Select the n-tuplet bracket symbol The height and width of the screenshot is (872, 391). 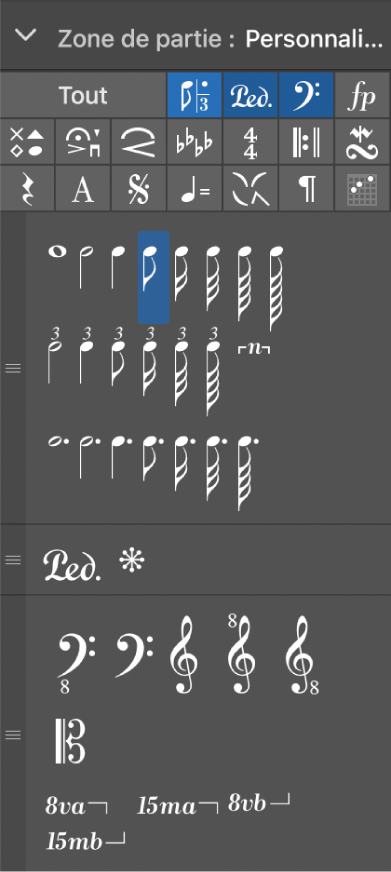(x=254, y=350)
